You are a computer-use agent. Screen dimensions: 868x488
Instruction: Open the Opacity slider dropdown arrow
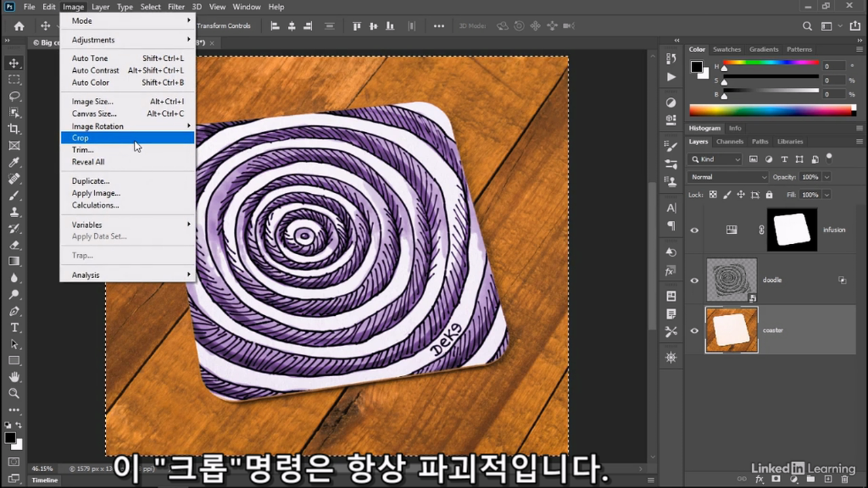coord(826,177)
